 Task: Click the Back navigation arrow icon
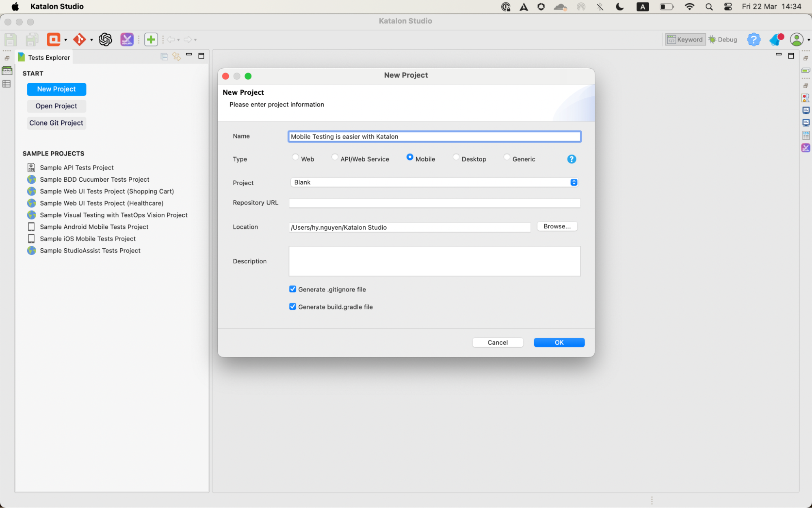(x=171, y=39)
